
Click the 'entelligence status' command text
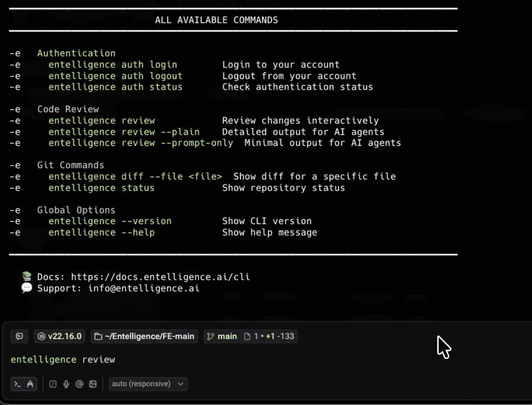pos(102,188)
